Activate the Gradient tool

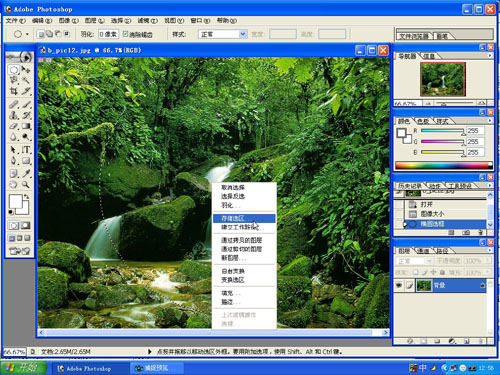click(26, 126)
